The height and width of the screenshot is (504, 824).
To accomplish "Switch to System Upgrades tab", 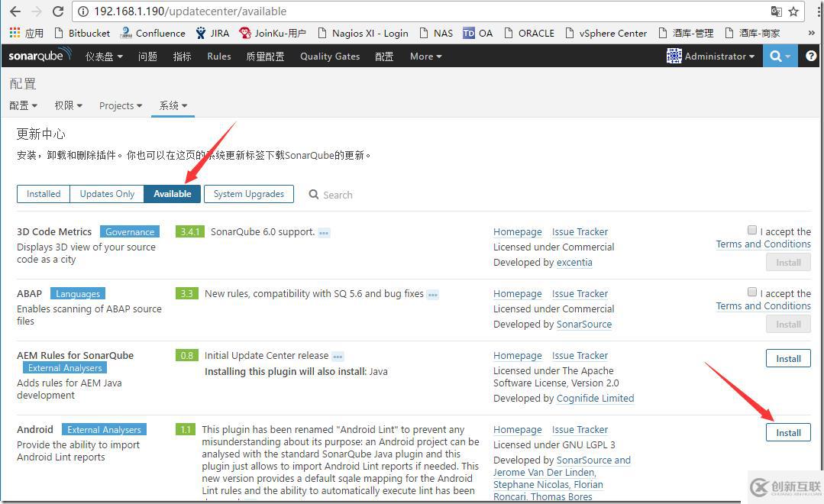I will [x=248, y=194].
